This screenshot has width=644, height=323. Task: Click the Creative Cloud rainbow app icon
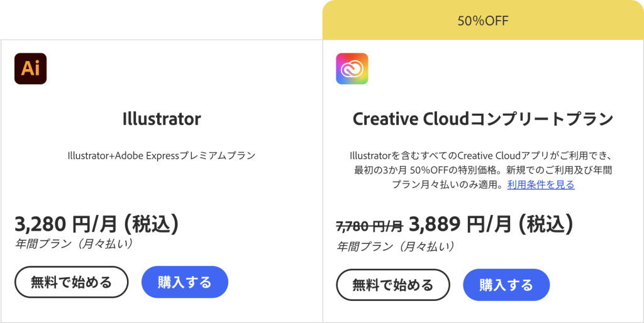(x=352, y=68)
